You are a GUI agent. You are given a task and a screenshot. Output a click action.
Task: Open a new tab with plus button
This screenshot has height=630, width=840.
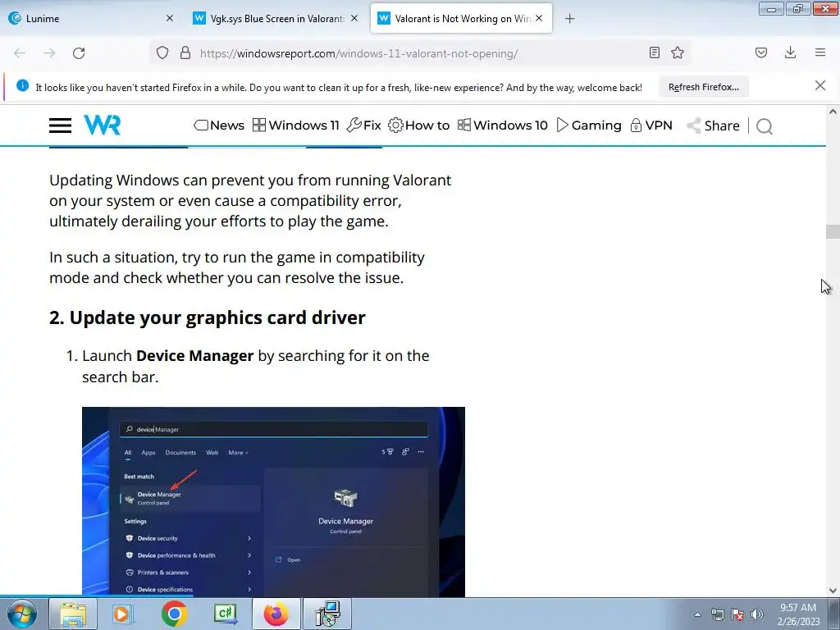pos(569,19)
